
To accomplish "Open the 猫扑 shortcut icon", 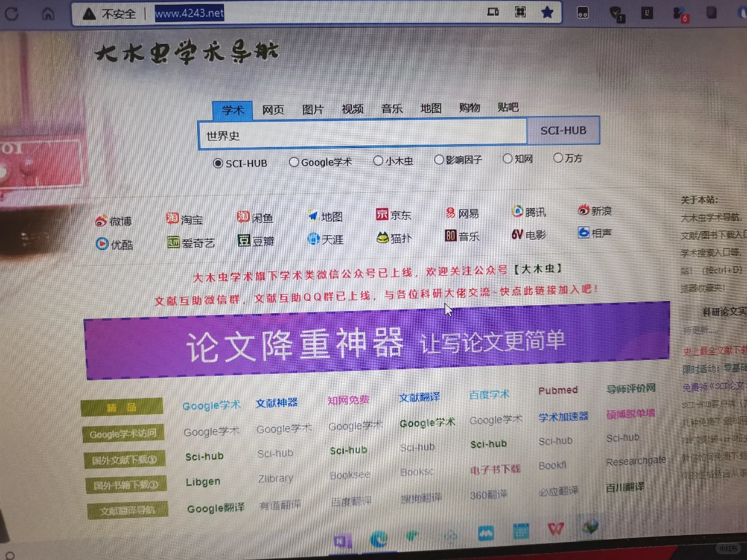I will [x=383, y=237].
